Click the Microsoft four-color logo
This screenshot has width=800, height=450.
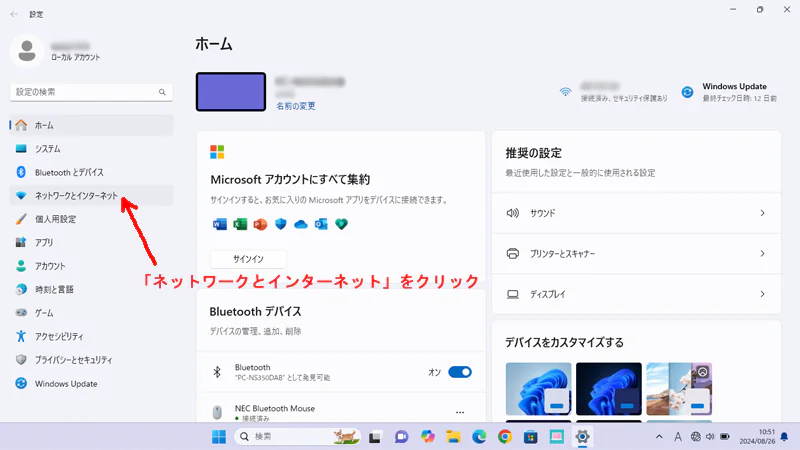pyautogui.click(x=217, y=152)
